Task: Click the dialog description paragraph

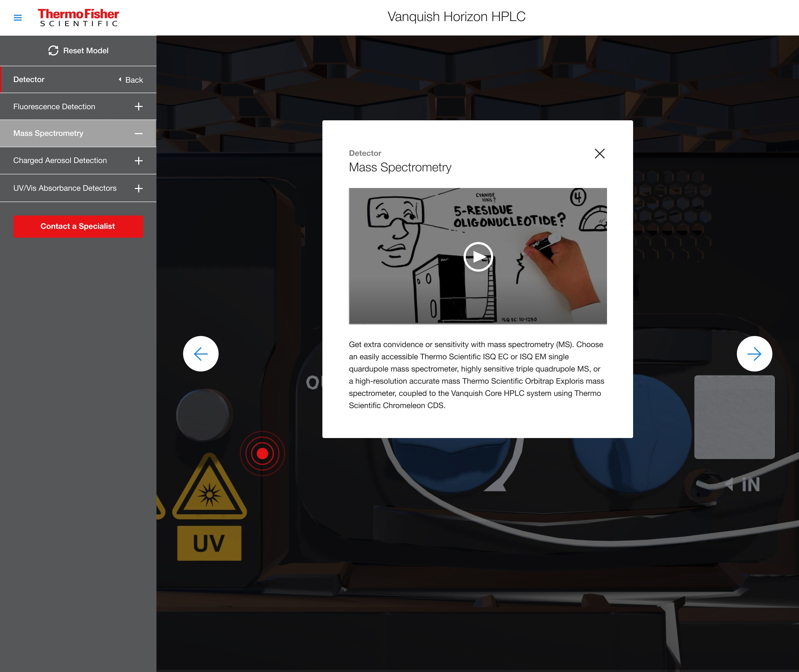Action: pos(477,375)
